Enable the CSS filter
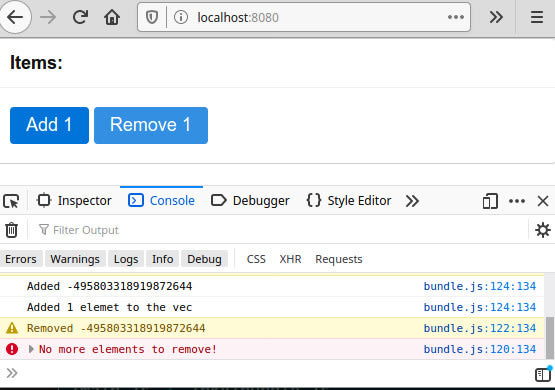 click(x=256, y=259)
